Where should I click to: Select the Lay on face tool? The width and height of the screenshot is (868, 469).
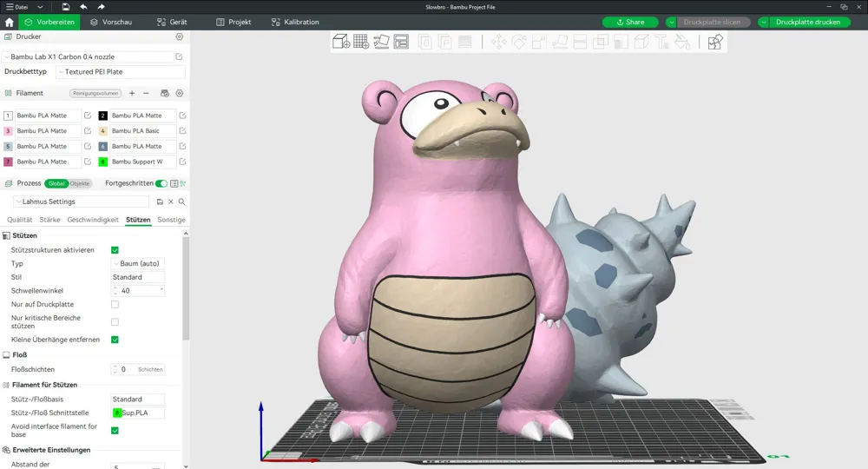(x=560, y=42)
